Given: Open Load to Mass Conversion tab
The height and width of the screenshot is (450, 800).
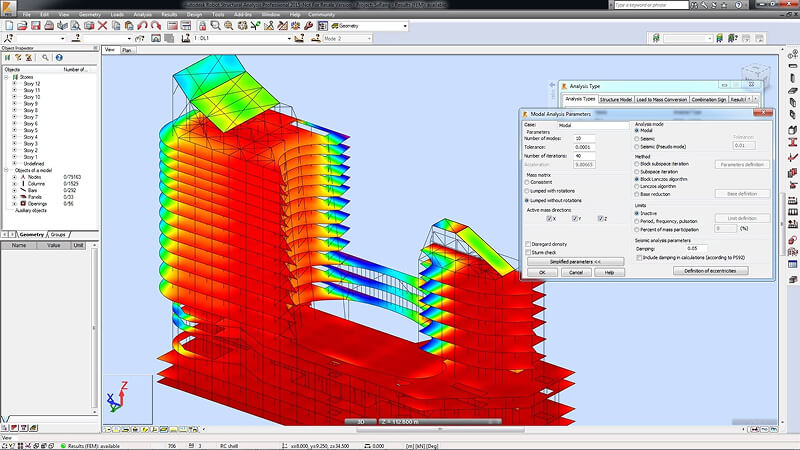Looking at the screenshot, I should (662, 99).
